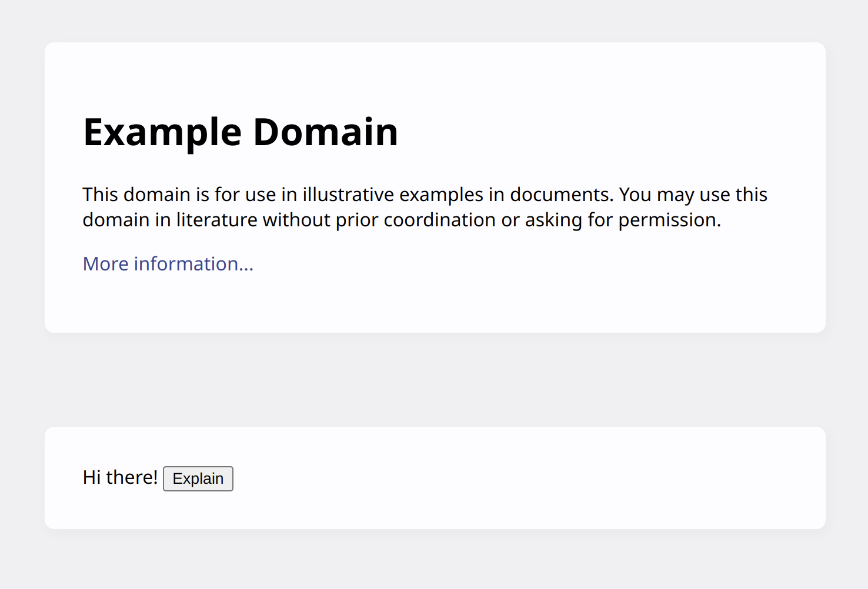Click the word "Example" in the heading
This screenshot has width=868, height=589.
point(162,132)
